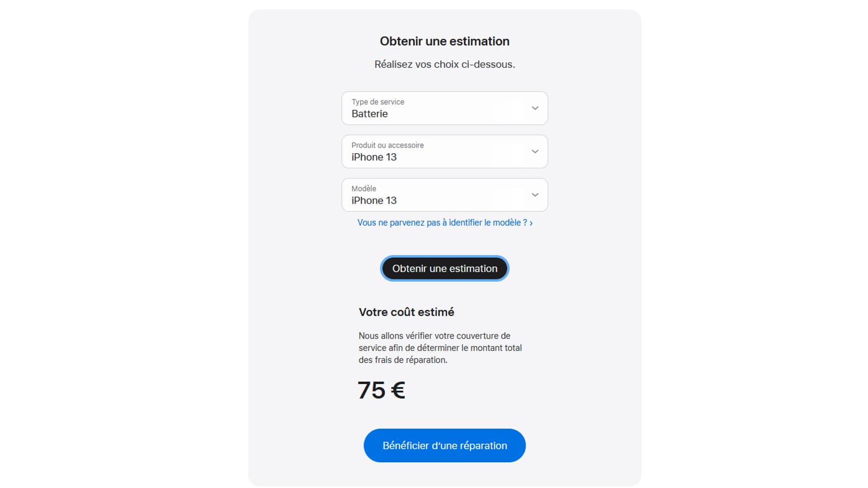This screenshot has height=488, width=868.
Task: Click the Produit ou accessoire label text
Action: (x=388, y=145)
